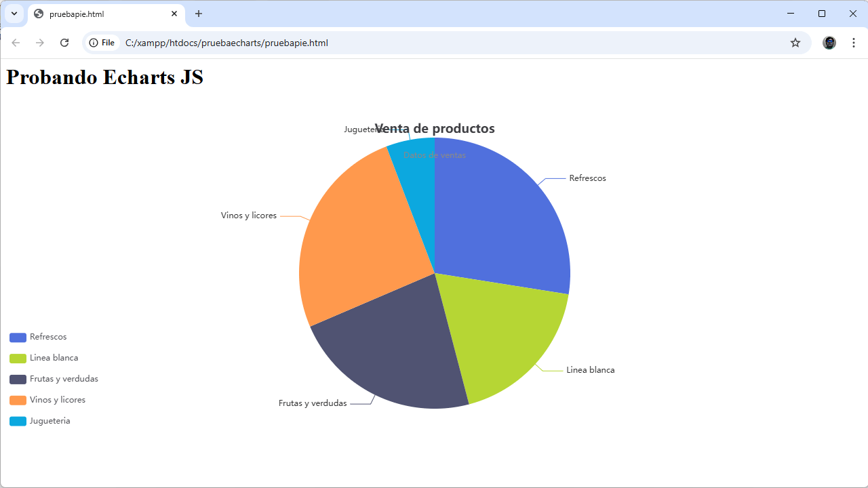The width and height of the screenshot is (868, 488).
Task: Reload the current page
Action: (x=64, y=43)
